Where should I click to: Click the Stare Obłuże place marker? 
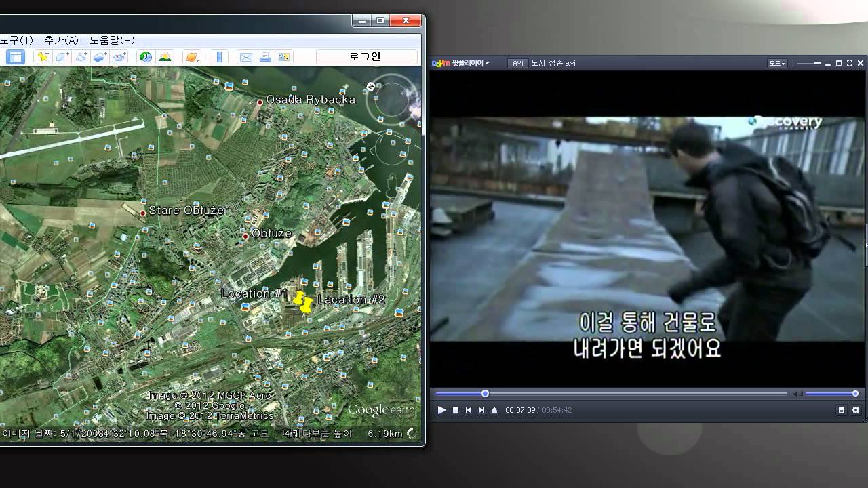coord(142,213)
